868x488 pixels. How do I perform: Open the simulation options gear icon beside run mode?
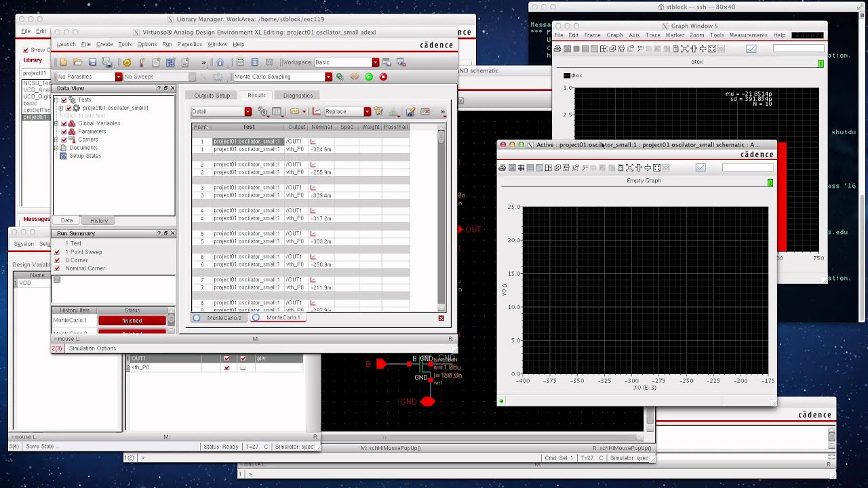340,77
